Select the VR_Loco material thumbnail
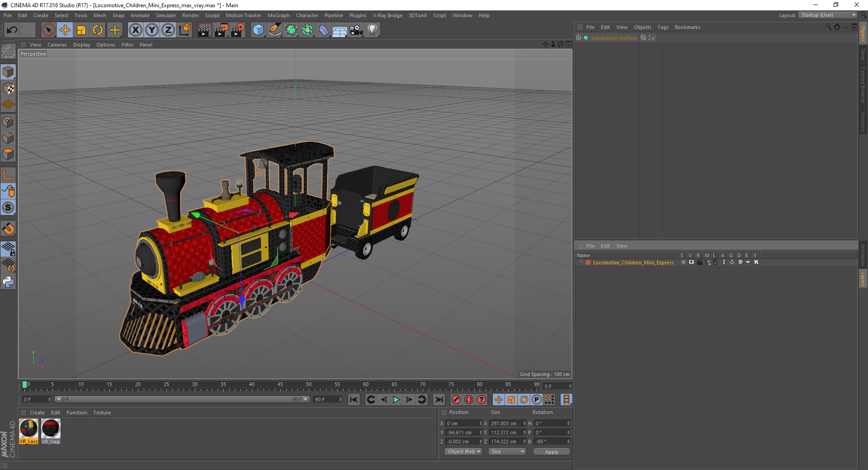The image size is (868, 470). click(29, 432)
